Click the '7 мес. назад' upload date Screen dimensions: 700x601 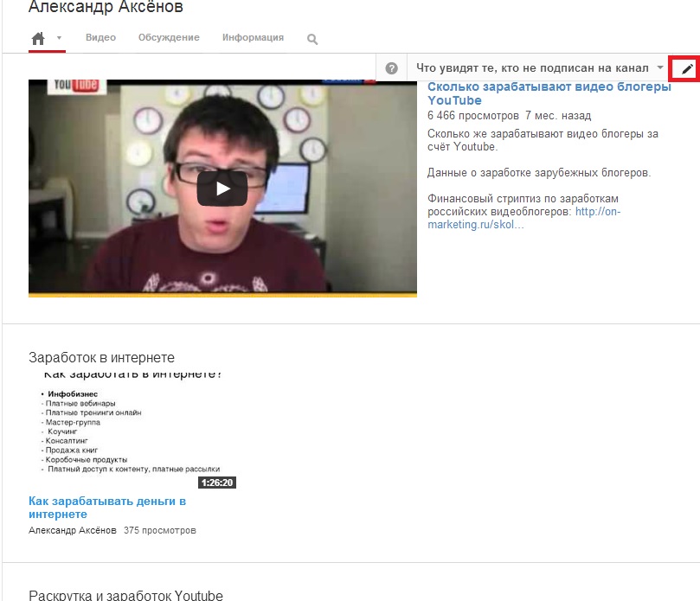(558, 116)
